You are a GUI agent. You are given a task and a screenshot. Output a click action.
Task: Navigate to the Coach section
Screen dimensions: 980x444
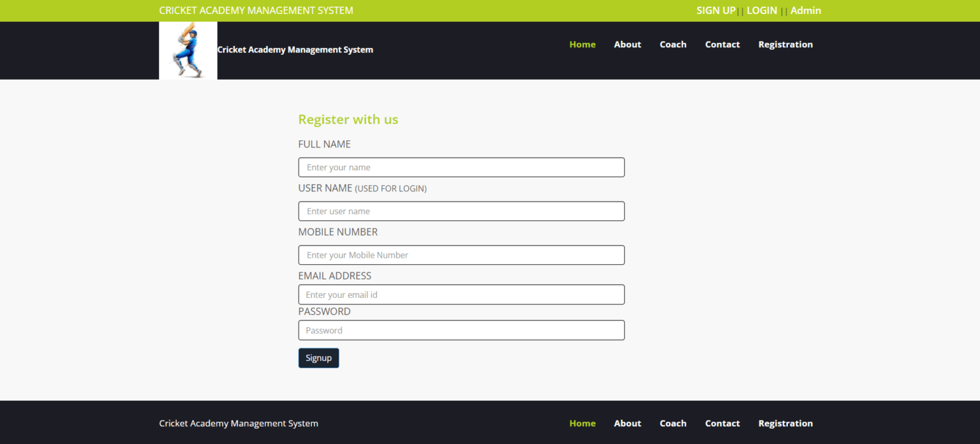pos(673,44)
